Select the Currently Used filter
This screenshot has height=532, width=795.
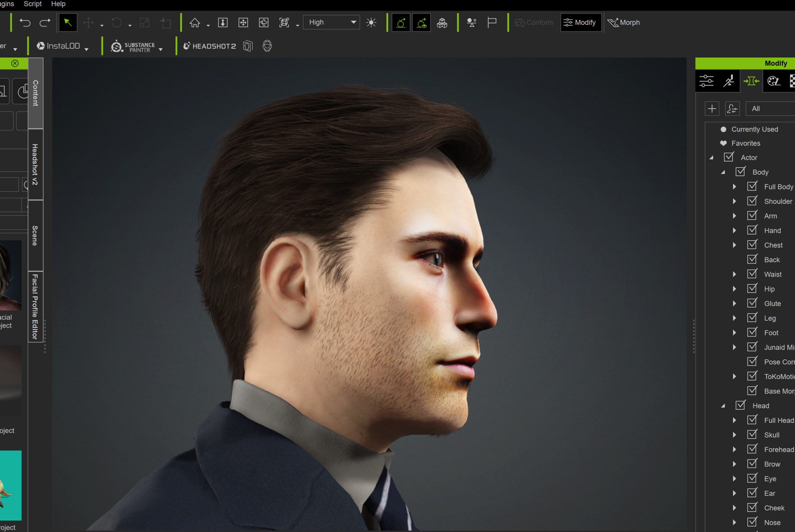click(x=754, y=129)
